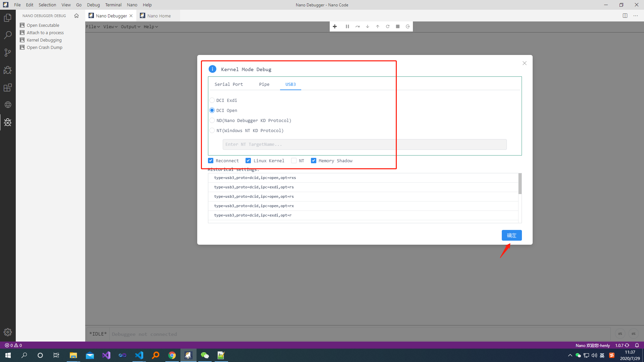Step out using up arrow icon
The image size is (644, 362).
click(378, 26)
